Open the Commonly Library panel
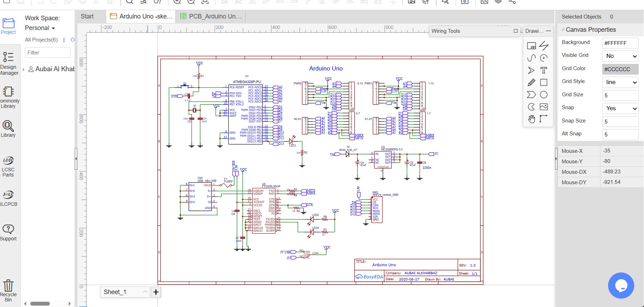The image size is (644, 307). (x=9, y=98)
